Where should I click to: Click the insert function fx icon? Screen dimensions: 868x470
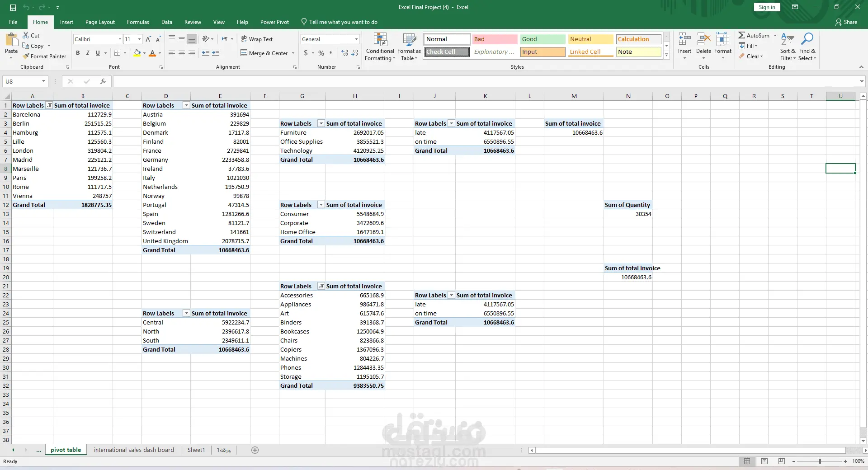point(103,81)
